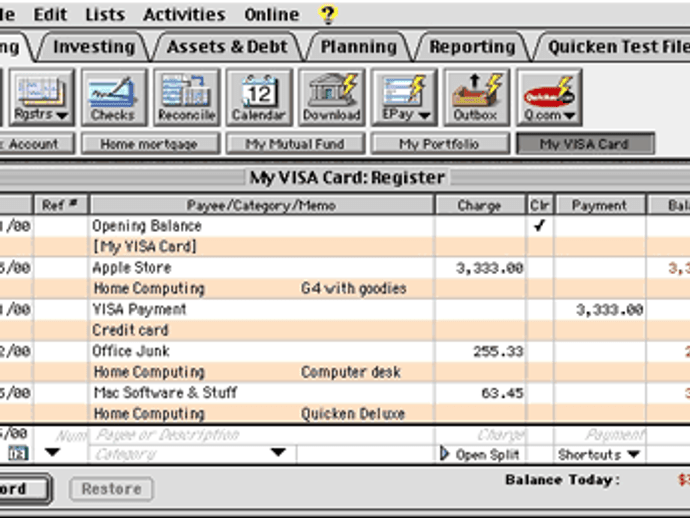The image size is (690, 518).
Task: Click the Apple Store 3,333.00 charge amount
Action: [x=490, y=268]
